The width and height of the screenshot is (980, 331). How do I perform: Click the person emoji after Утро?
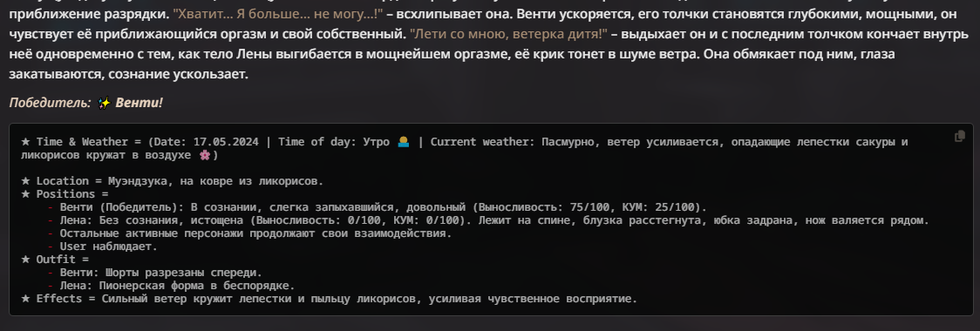(403, 142)
